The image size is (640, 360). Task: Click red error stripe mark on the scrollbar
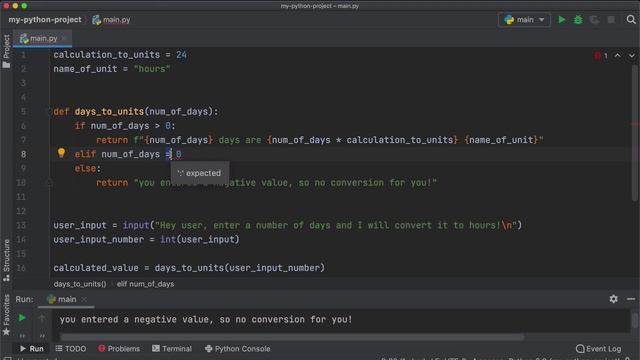click(636, 124)
